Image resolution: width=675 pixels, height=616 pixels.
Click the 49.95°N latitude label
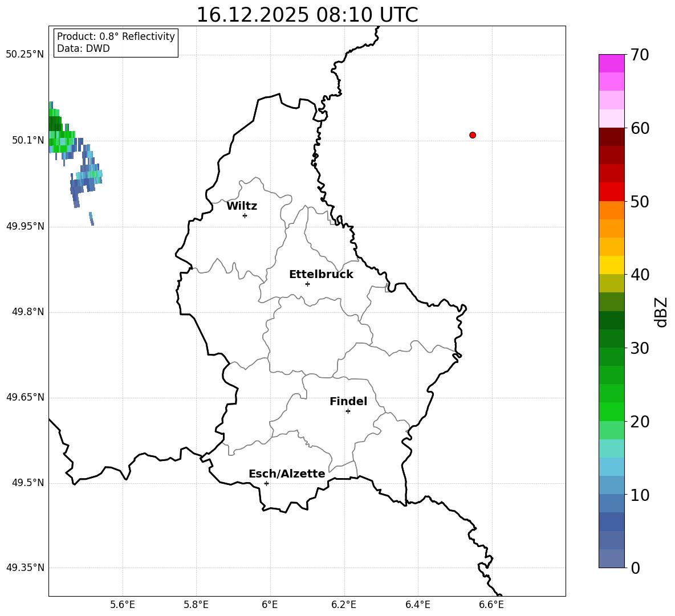pos(25,226)
